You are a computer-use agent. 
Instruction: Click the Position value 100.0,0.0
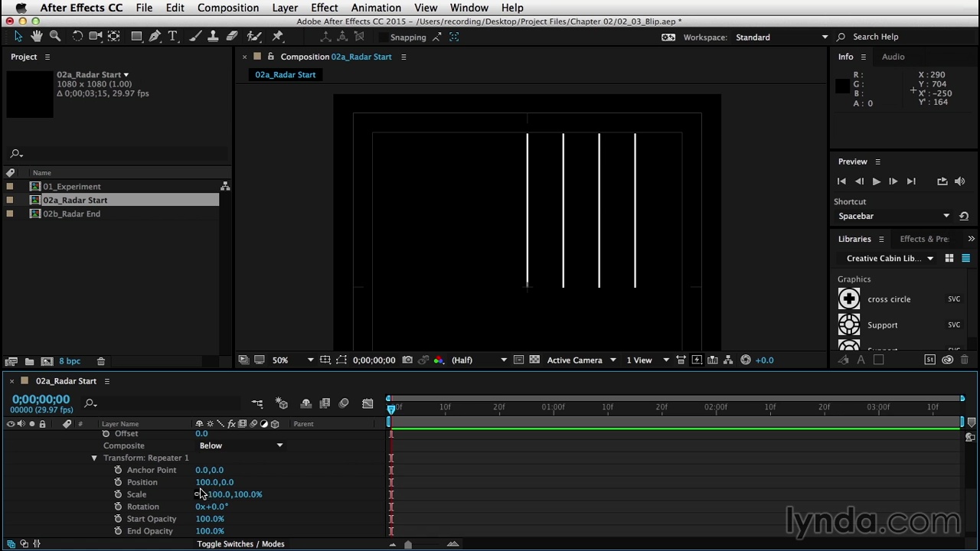coord(214,482)
